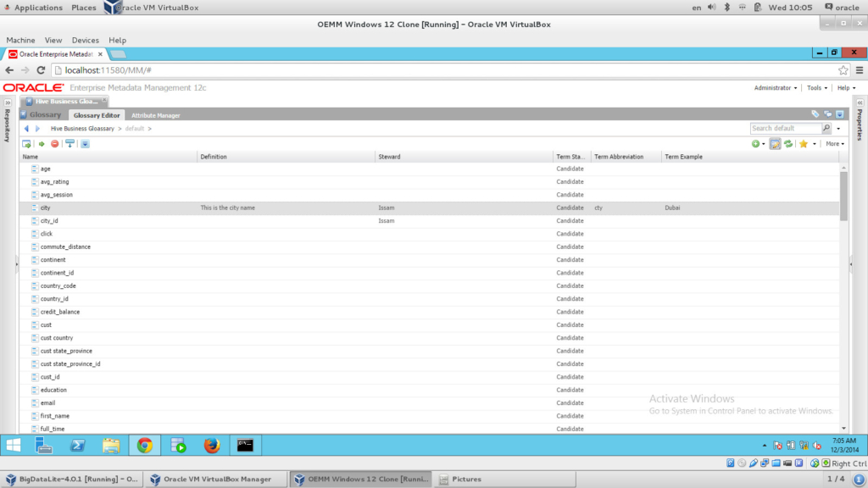This screenshot has height=488, width=868.
Task: Open the Tools dropdown menu
Action: coord(817,88)
